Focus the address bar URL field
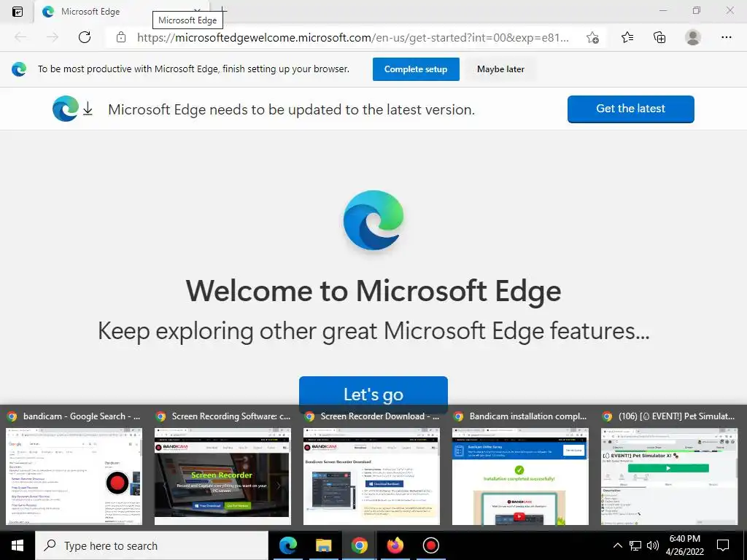Screen dimensions: 747x560 (352, 37)
